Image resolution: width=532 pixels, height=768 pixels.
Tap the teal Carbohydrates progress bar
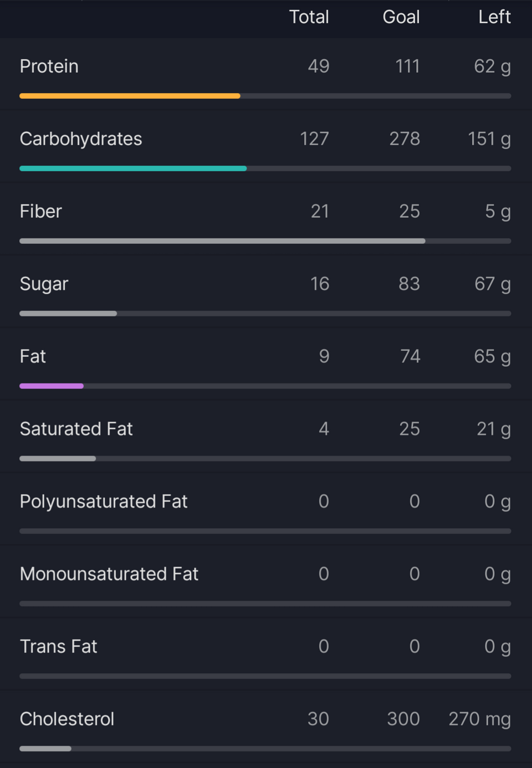[x=265, y=168]
